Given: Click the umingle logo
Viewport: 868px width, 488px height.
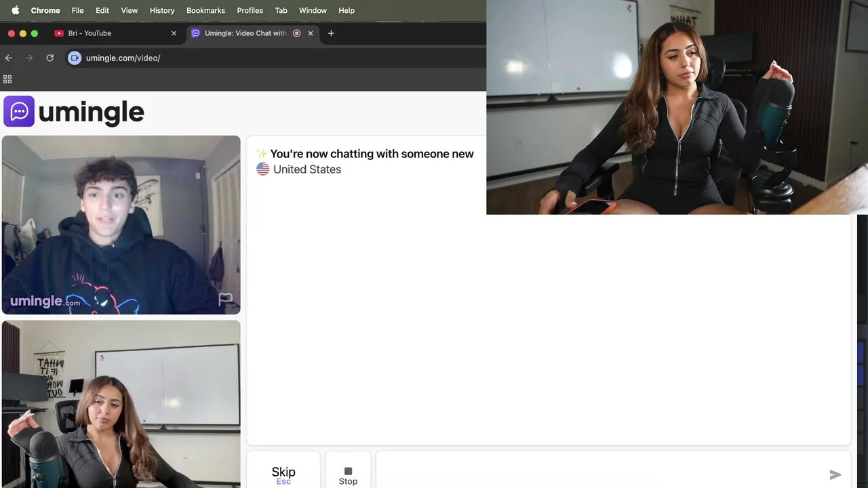Looking at the screenshot, I should point(74,112).
